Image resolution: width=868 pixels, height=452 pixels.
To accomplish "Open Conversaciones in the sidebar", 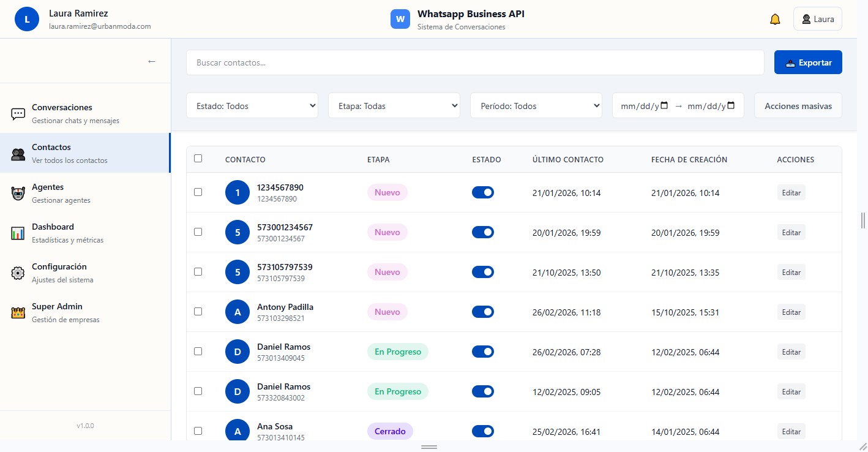I will coord(85,113).
